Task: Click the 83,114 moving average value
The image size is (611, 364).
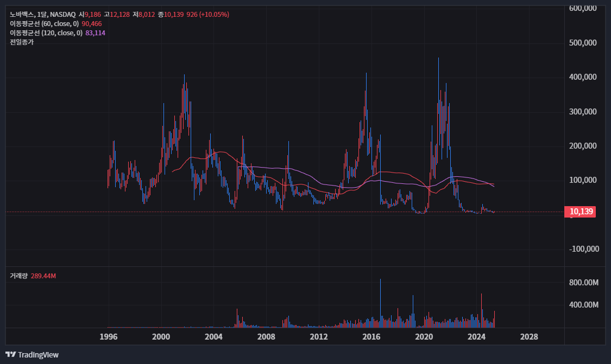Action: pos(96,33)
